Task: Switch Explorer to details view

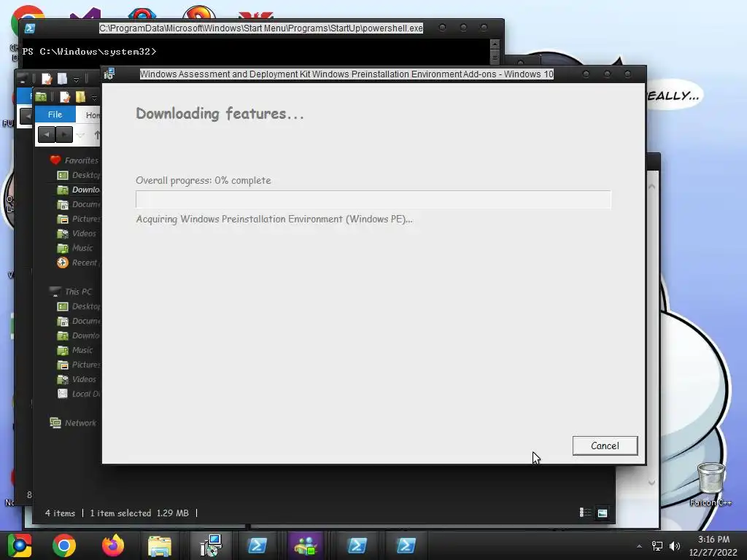Action: [x=585, y=513]
